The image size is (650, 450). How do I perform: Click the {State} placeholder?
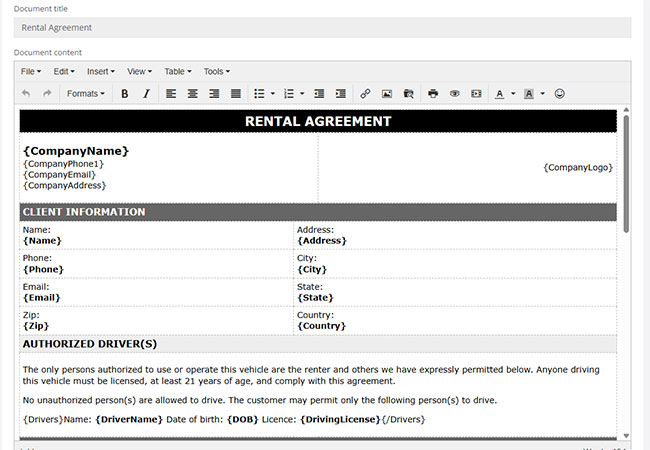coord(315,298)
